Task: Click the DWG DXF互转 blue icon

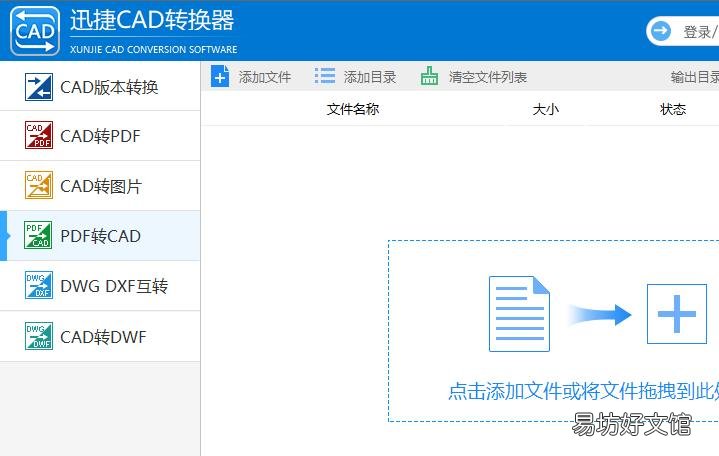Action: point(39,285)
